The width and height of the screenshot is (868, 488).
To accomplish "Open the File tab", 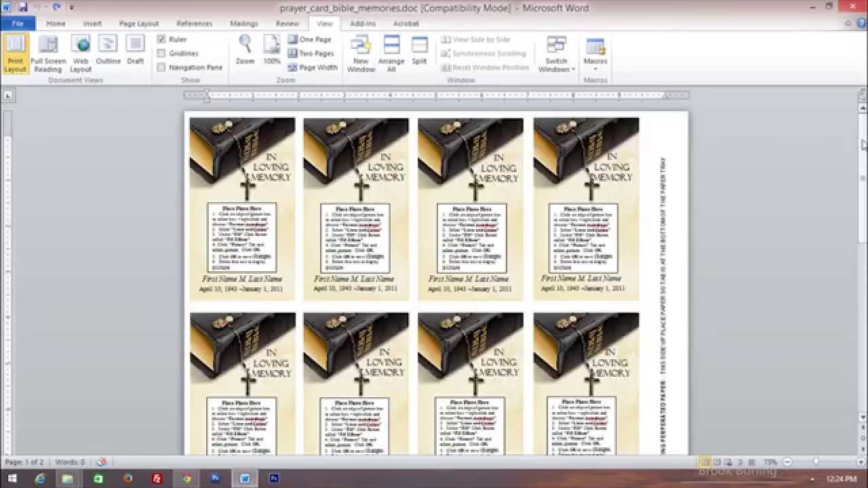I will point(18,24).
